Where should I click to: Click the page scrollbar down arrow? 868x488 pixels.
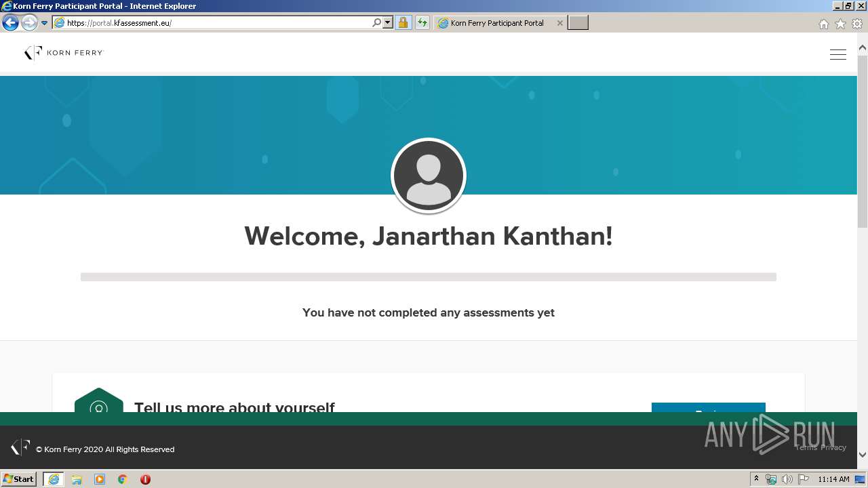coord(863,455)
